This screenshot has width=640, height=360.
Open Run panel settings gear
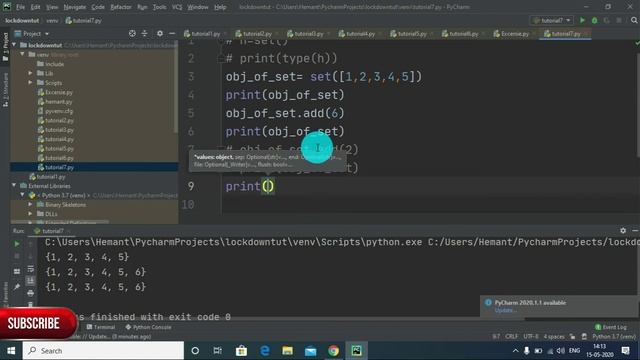point(623,231)
